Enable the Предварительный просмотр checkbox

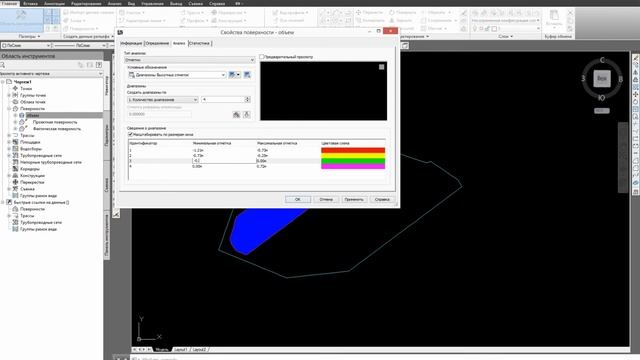[262, 57]
